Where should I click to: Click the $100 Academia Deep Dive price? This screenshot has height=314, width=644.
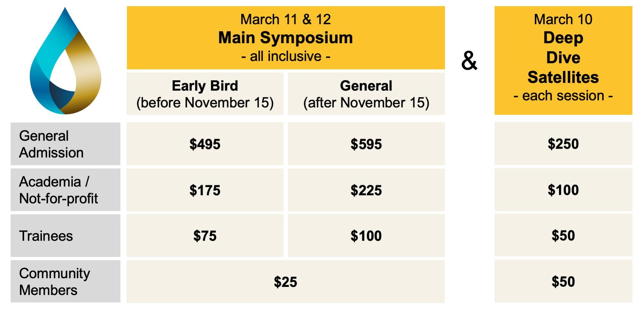(x=563, y=190)
